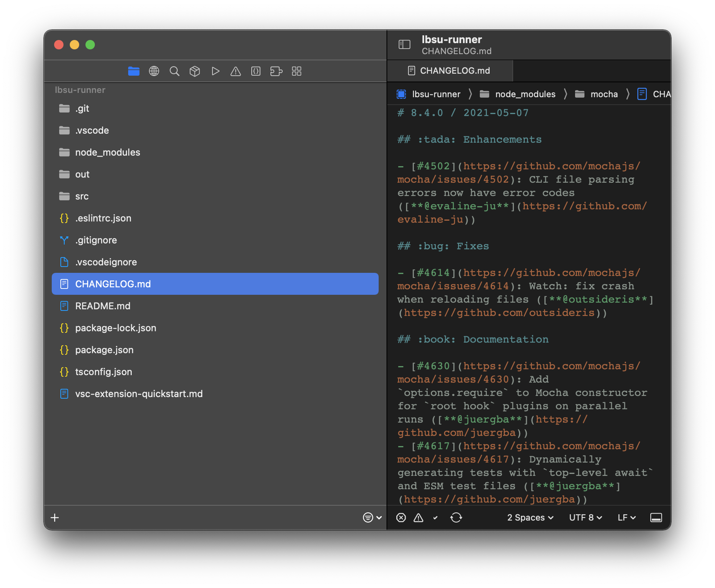Click the green zoom window button

[90, 45]
